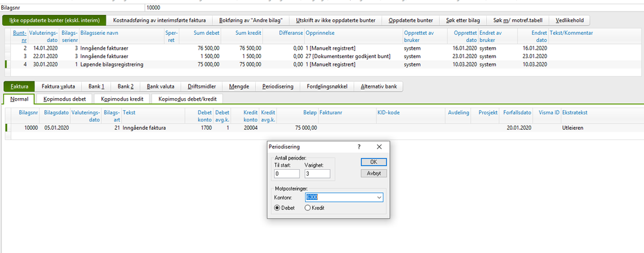The width and height of the screenshot is (644, 253).
Task: Click the Differanse column header
Action: 284,36
